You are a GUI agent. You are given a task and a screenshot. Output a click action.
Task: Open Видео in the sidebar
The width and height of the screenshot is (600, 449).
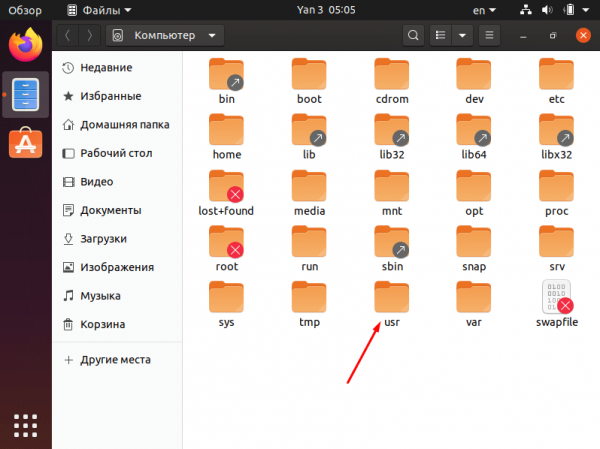(x=117, y=182)
